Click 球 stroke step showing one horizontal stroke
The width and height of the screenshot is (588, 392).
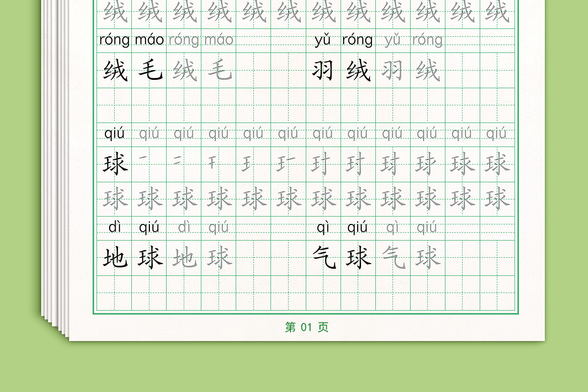[x=143, y=157]
